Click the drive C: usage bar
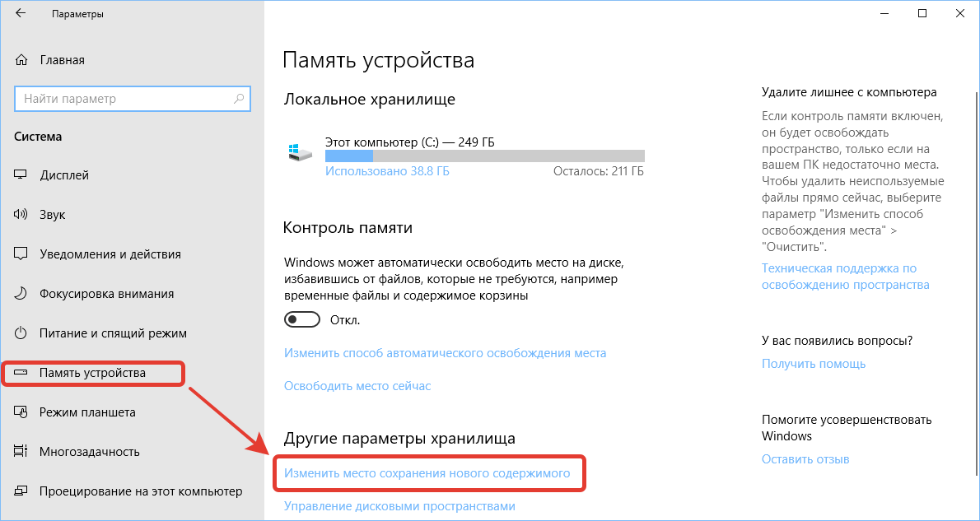Screen dimensions: 980x521 click(485, 156)
